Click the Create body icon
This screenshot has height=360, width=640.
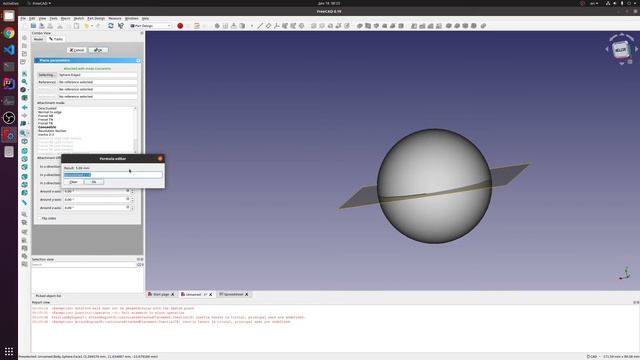click(217, 26)
